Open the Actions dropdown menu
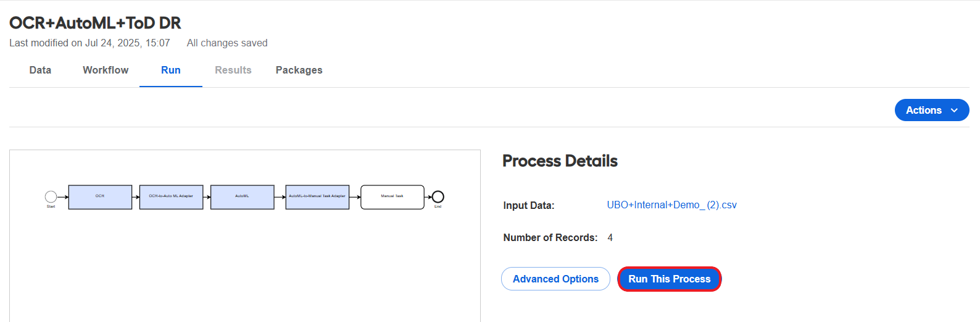 932,110
